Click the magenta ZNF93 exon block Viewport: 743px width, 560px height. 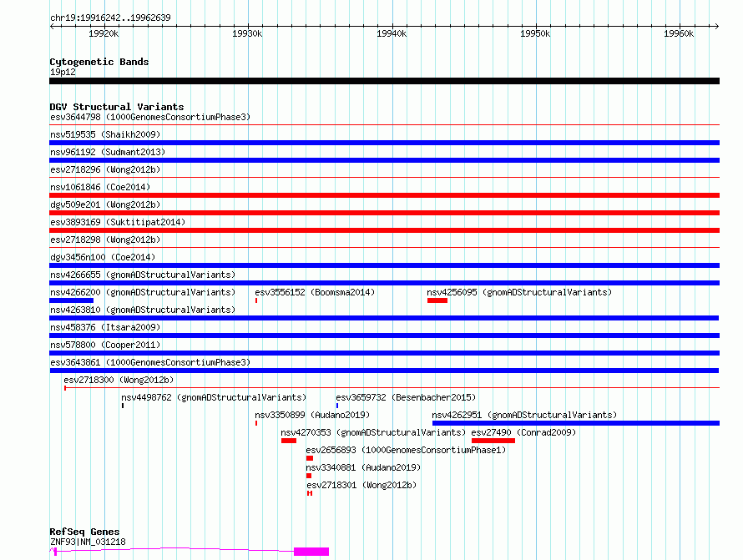coord(311,552)
